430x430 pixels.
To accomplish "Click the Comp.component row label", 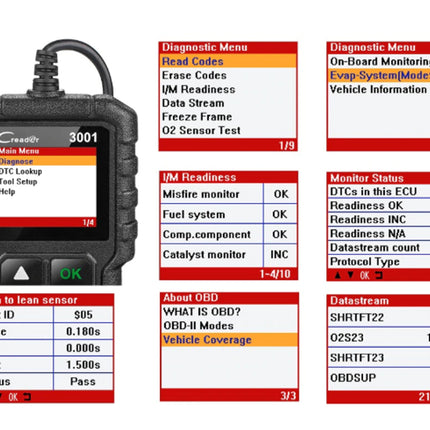I will coord(207,234).
